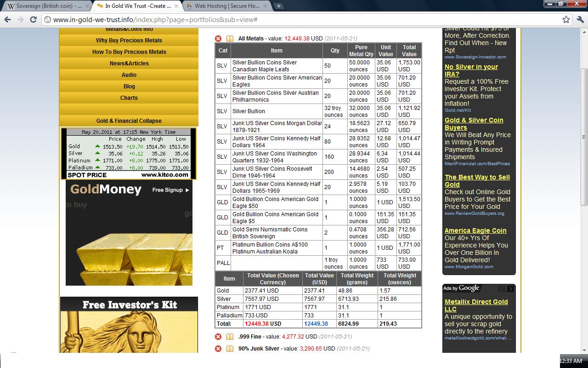The image size is (588, 368).
Task: Click the book icon beside All Metals
Action: click(x=230, y=39)
